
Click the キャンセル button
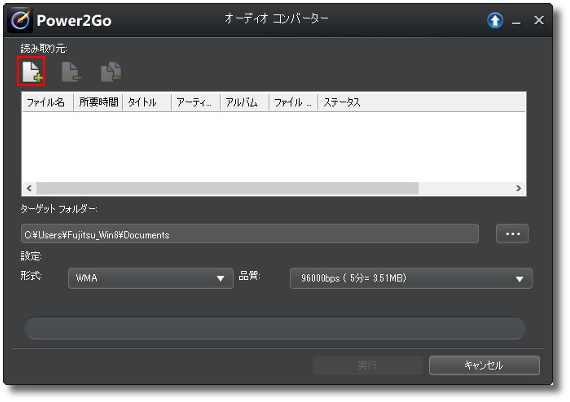pos(484,365)
